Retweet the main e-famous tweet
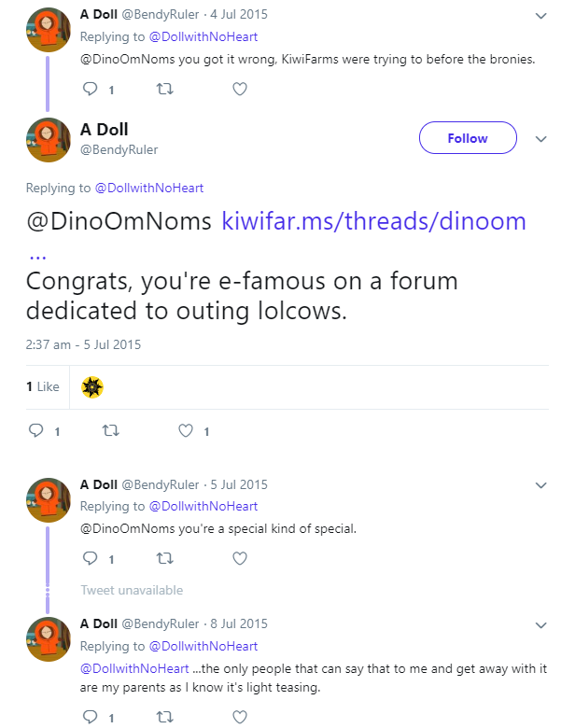Image resolution: width=575 pixels, height=728 pixels. pyautogui.click(x=110, y=431)
